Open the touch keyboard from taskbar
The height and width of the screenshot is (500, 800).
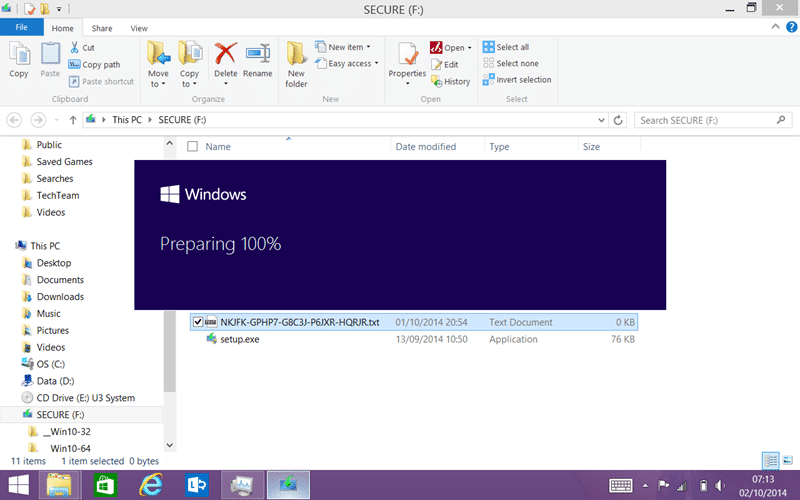[x=621, y=485]
